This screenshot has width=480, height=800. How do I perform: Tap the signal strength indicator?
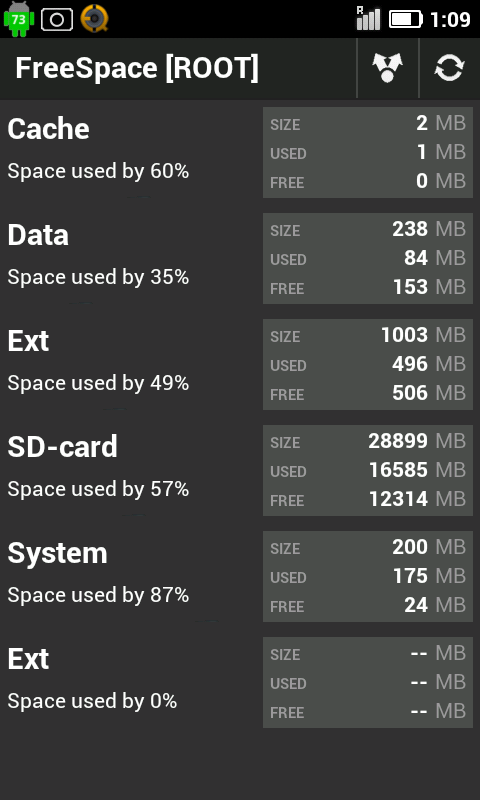tap(368, 19)
